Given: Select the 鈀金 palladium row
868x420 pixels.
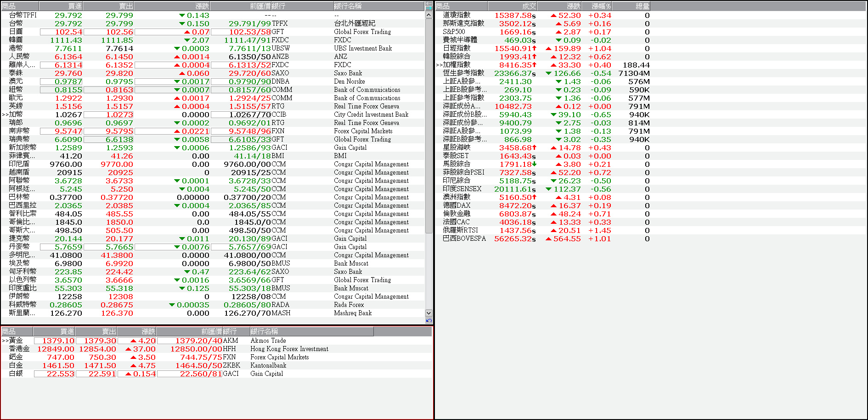Looking at the screenshot, I should [216, 357].
